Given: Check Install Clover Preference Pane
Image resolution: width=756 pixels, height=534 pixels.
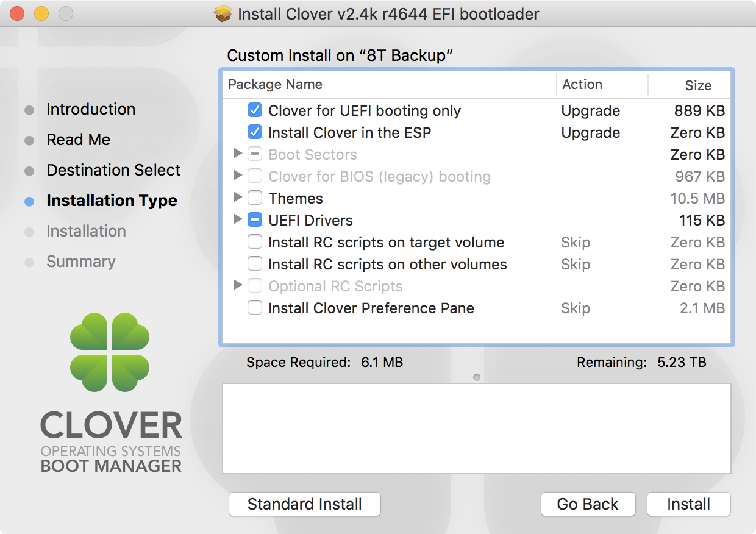Looking at the screenshot, I should 255,308.
